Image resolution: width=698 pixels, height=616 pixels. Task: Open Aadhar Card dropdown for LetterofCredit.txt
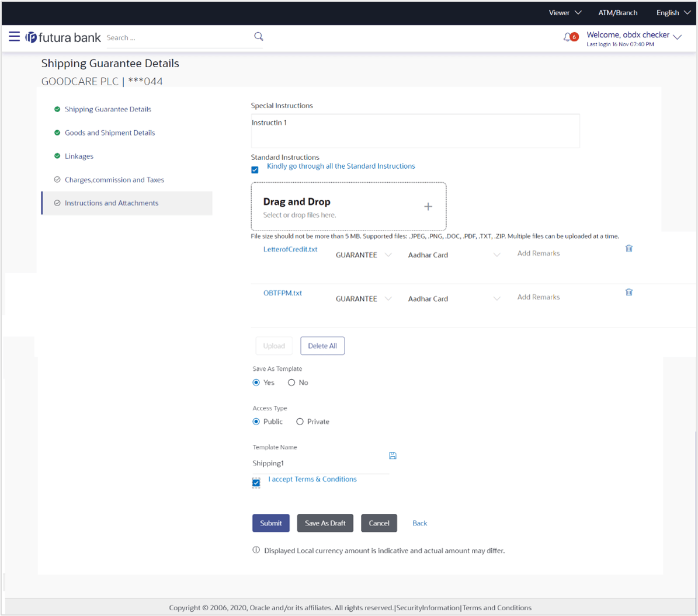(x=454, y=255)
